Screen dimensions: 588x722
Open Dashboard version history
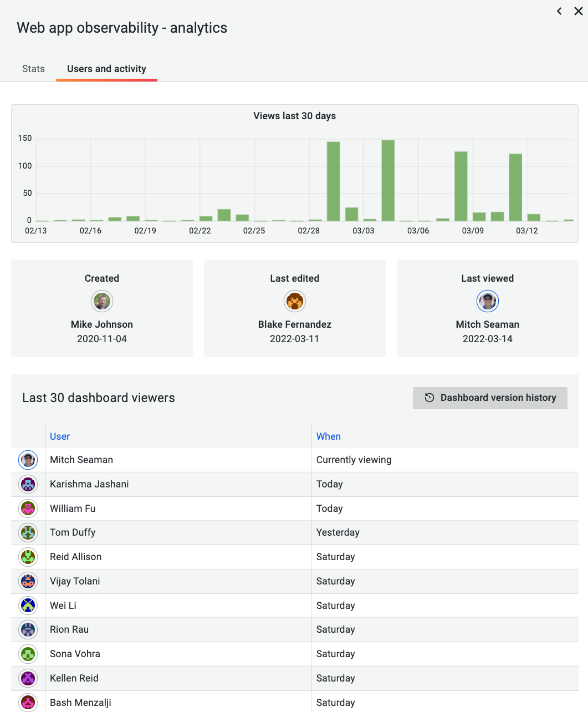(x=490, y=398)
